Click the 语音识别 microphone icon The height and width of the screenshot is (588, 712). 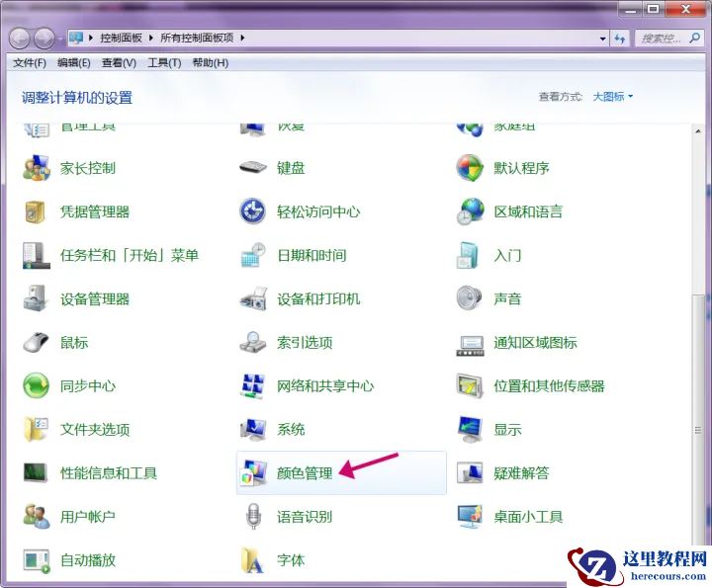coord(253,516)
